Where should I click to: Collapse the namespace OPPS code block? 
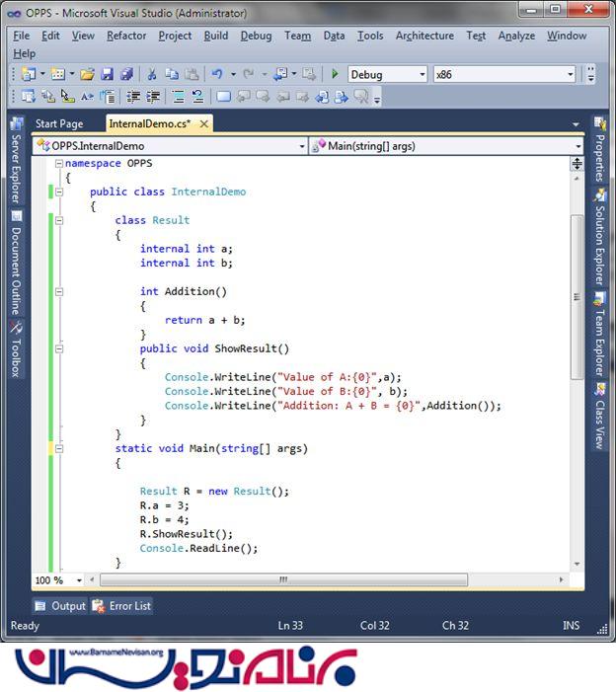pos(59,164)
